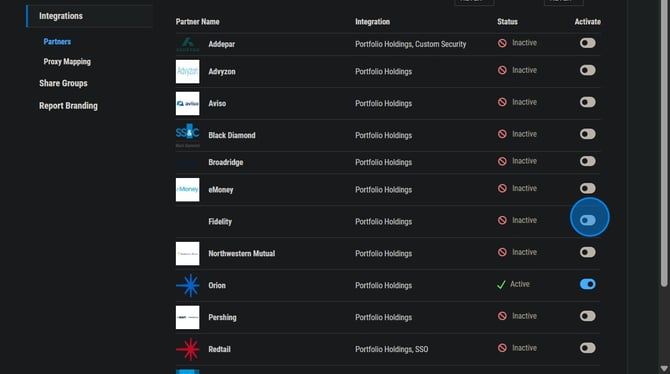Click 'Portfolio Holdings, Custom Security' for Addepar
This screenshot has width=670, height=374.
pos(411,44)
